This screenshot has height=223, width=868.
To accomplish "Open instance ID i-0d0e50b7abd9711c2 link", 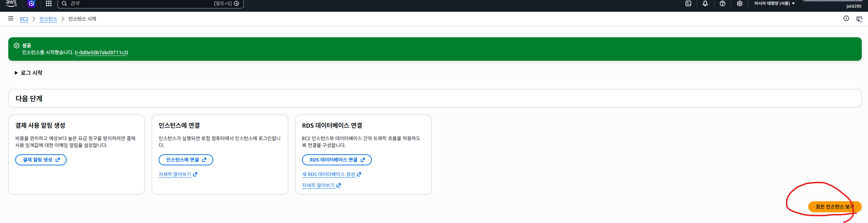I will tap(102, 52).
